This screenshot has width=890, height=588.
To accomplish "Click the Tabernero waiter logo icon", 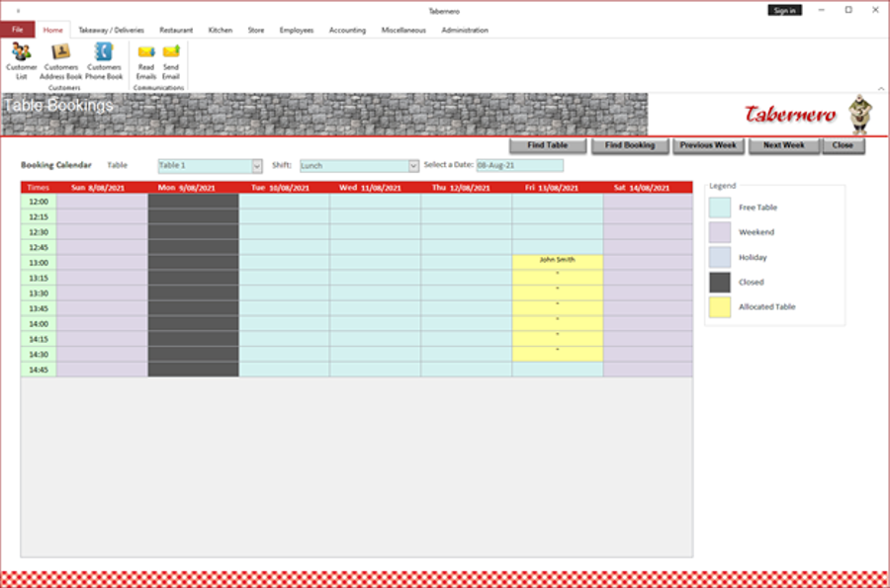I will click(860, 115).
